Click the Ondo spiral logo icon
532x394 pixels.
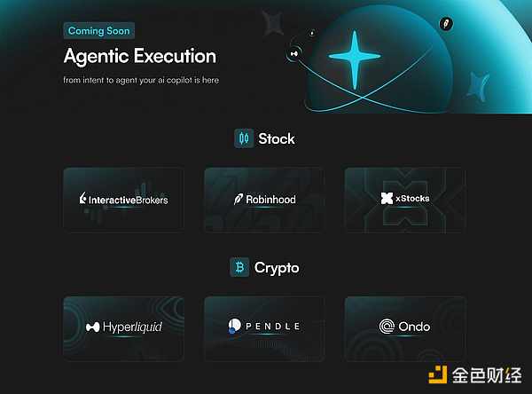(387, 327)
